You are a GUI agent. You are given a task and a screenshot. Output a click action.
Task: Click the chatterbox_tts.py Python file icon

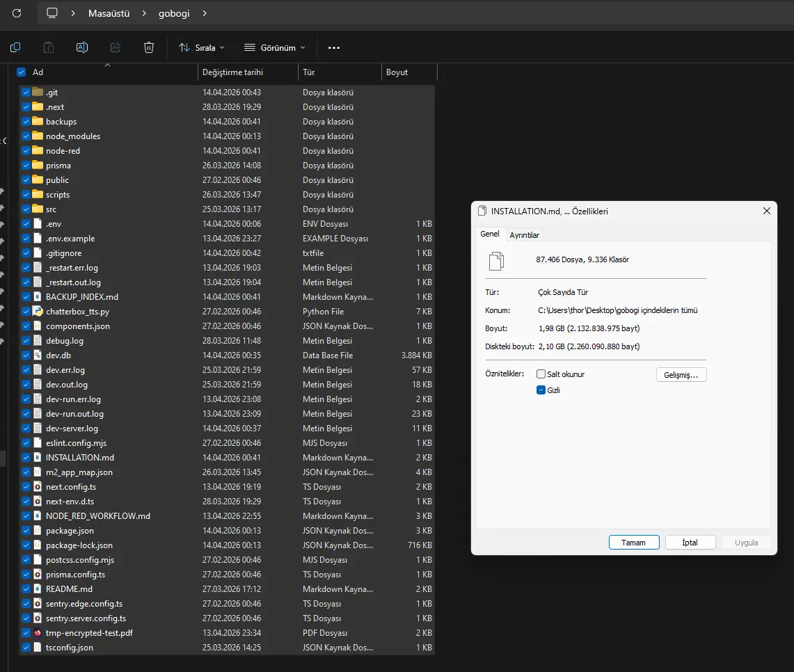tap(38, 312)
